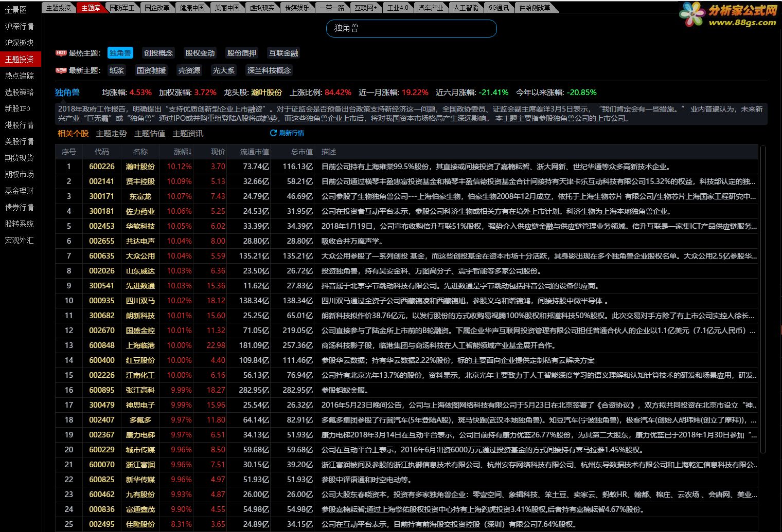The width and height of the screenshot is (782, 532).
Task: Select the 纸浆 newest theme
Action: pos(117,70)
